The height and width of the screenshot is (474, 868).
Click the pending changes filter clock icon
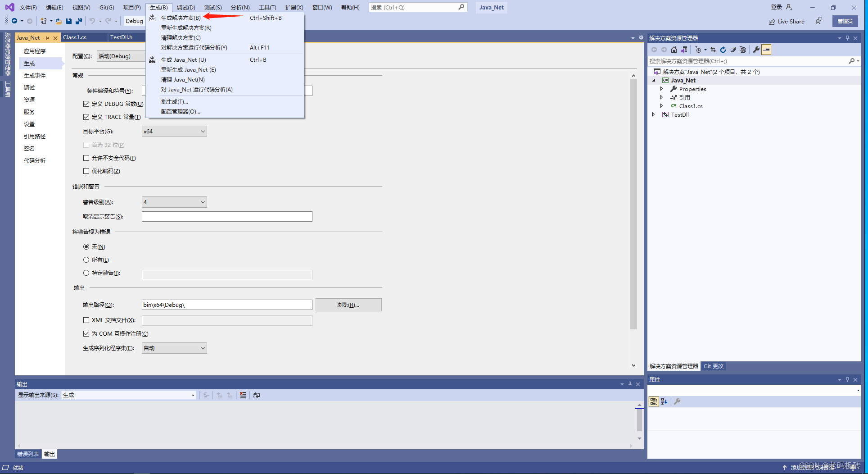[698, 50]
